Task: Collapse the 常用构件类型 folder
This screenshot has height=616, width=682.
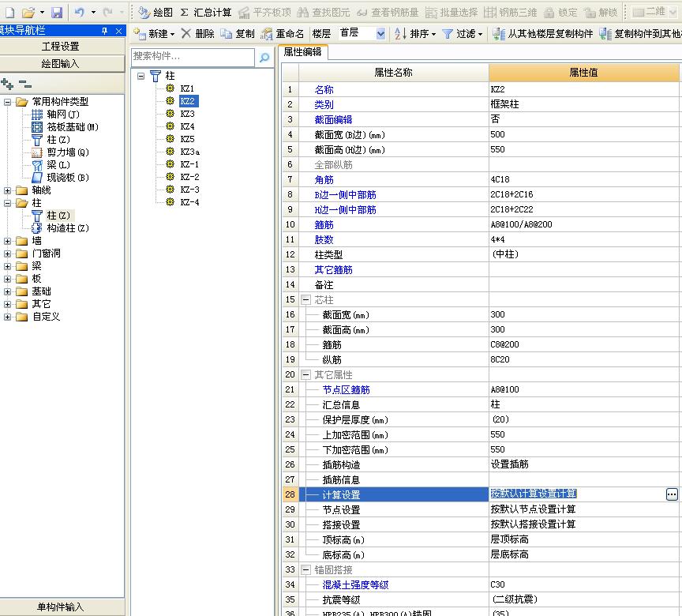Action: (x=7, y=102)
